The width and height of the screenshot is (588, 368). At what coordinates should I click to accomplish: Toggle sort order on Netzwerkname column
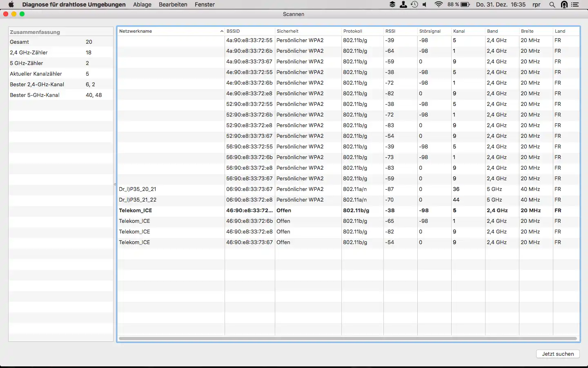point(171,31)
